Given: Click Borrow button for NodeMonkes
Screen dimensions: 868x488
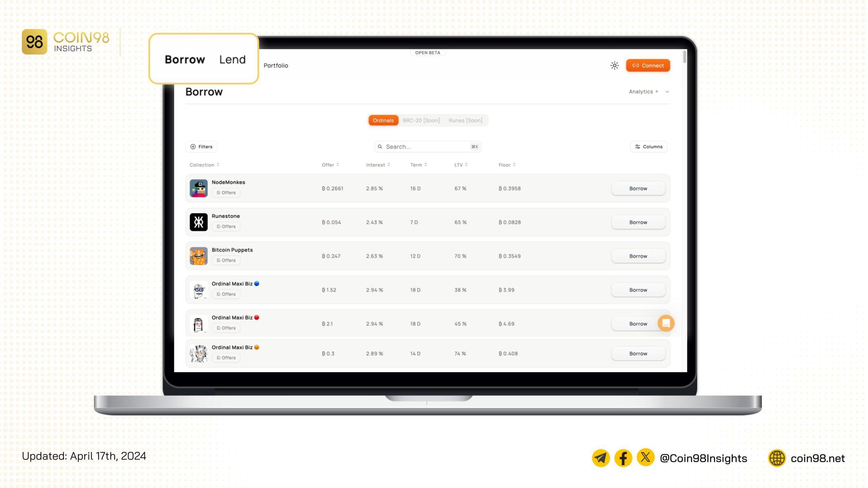Looking at the screenshot, I should click(638, 188).
